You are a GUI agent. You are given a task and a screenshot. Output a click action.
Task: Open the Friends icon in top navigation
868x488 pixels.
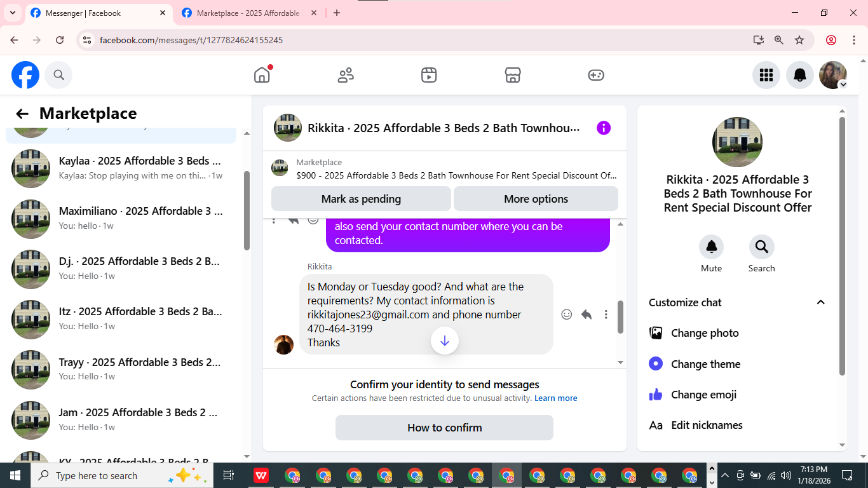point(346,75)
